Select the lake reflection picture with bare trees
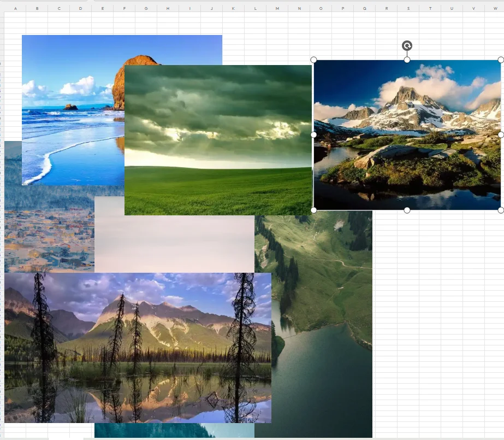This screenshot has width=504, height=440. 138,348
